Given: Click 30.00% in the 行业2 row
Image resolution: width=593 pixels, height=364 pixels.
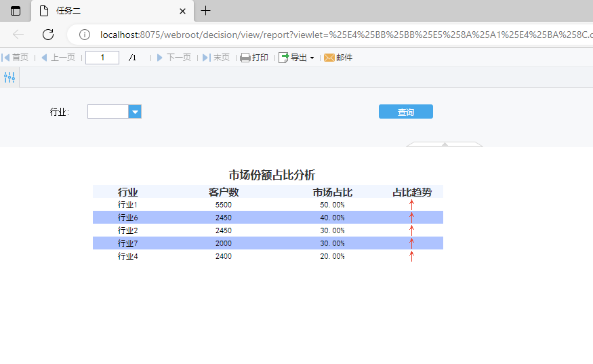Looking at the screenshot, I should 333,230.
